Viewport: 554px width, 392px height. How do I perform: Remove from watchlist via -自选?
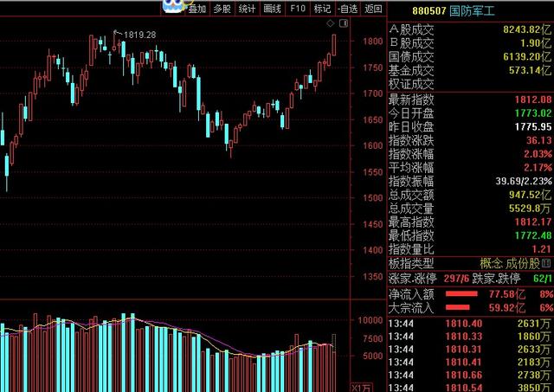(347, 9)
